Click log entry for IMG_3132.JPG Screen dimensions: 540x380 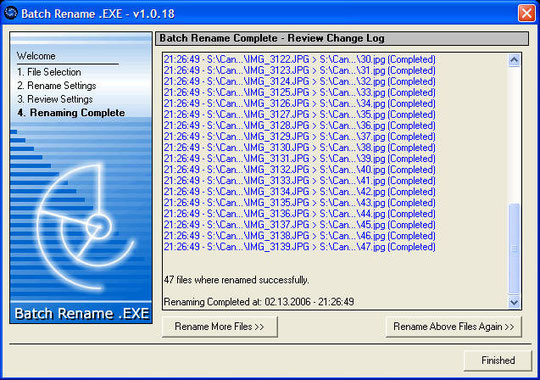click(x=300, y=170)
